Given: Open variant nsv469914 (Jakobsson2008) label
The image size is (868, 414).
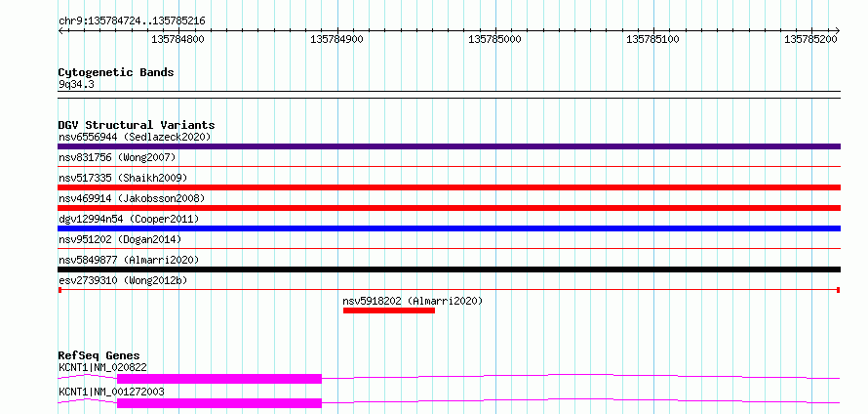Looking at the screenshot, I should 132,198.
